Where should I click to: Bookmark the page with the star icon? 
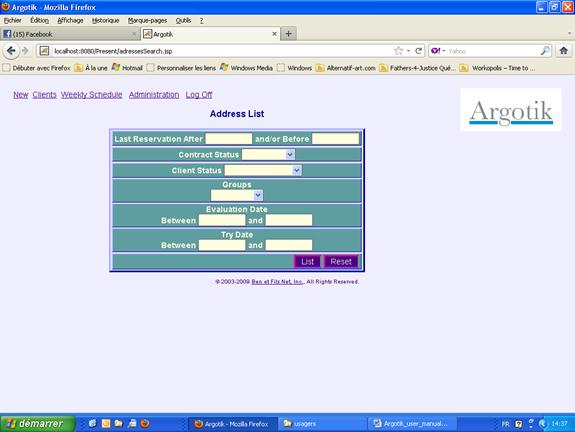[x=399, y=51]
